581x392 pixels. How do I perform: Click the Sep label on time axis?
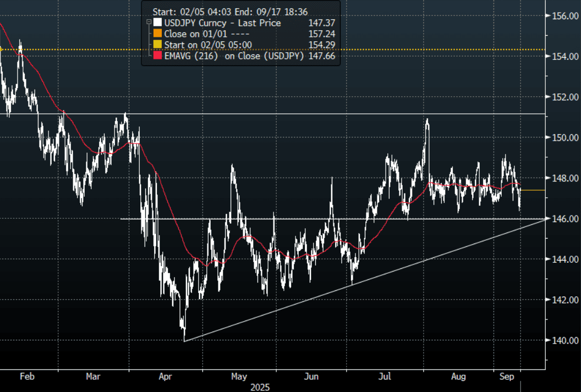506,377
